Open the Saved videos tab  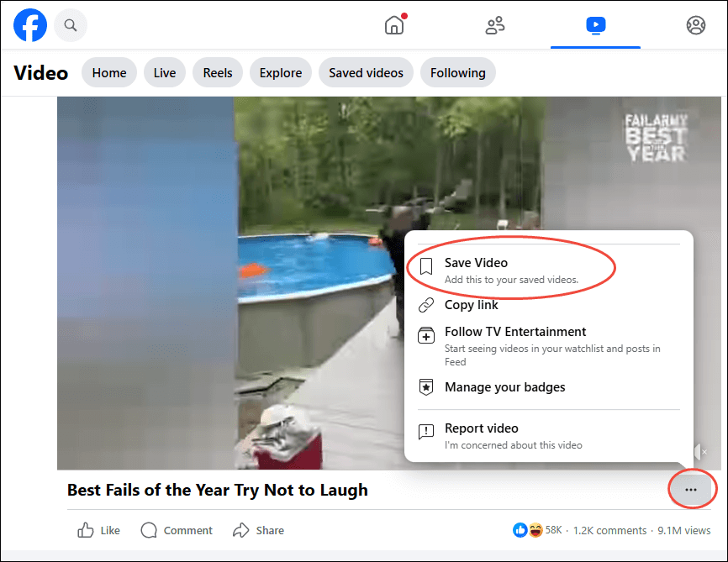366,73
